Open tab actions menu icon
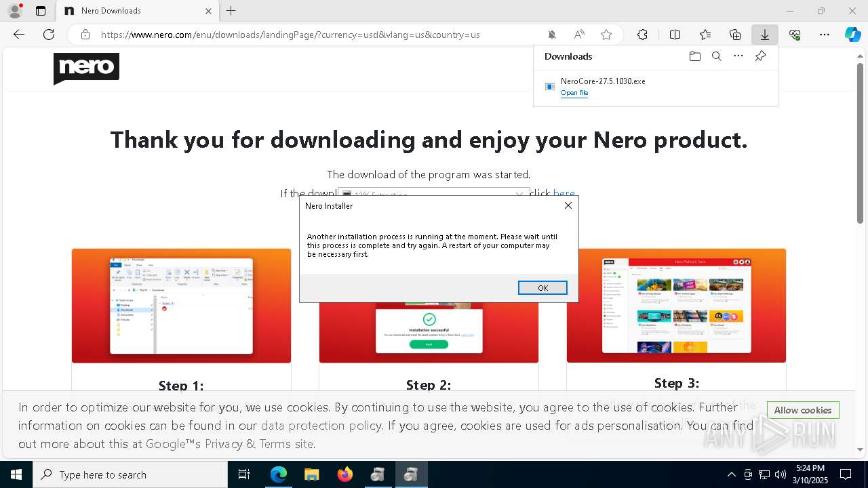The image size is (868, 488). [x=41, y=11]
